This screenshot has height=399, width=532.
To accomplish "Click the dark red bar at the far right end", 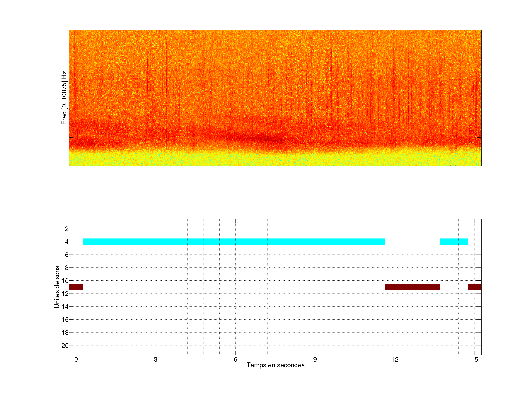I will [474, 287].
